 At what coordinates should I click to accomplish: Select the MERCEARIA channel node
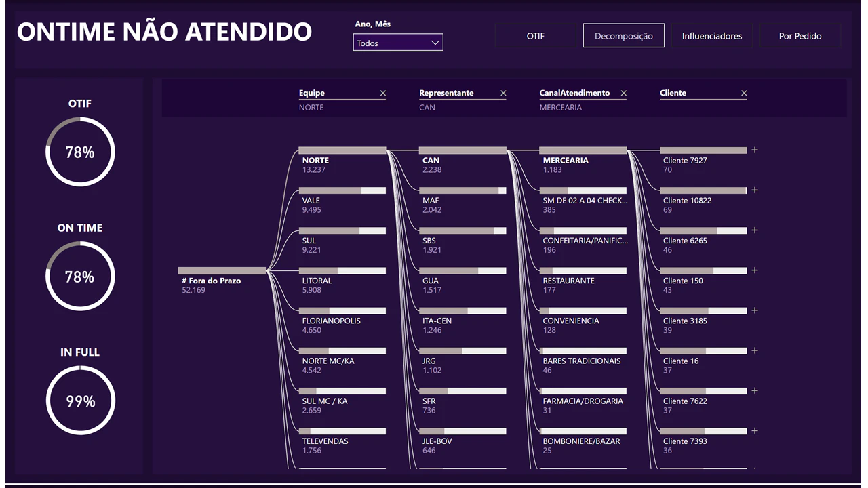(x=583, y=160)
